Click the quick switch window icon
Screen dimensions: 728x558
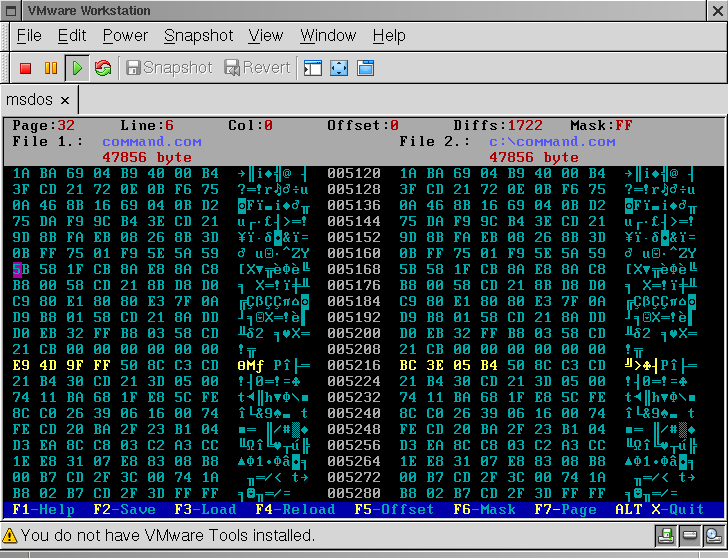tap(365, 68)
